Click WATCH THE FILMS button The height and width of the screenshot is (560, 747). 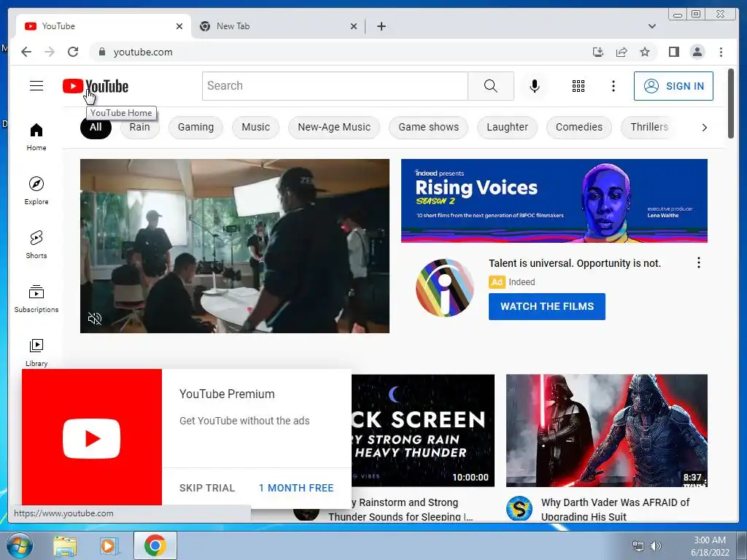tap(547, 306)
